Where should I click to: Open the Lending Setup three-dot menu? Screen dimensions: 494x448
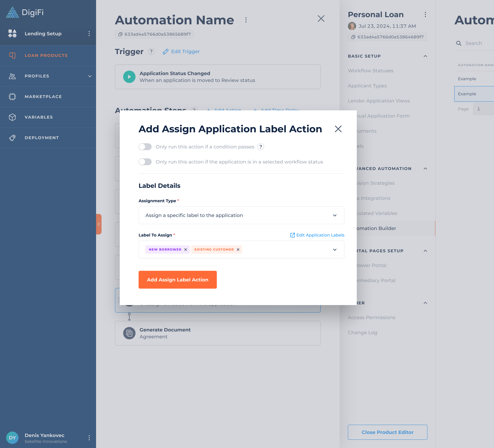point(89,34)
